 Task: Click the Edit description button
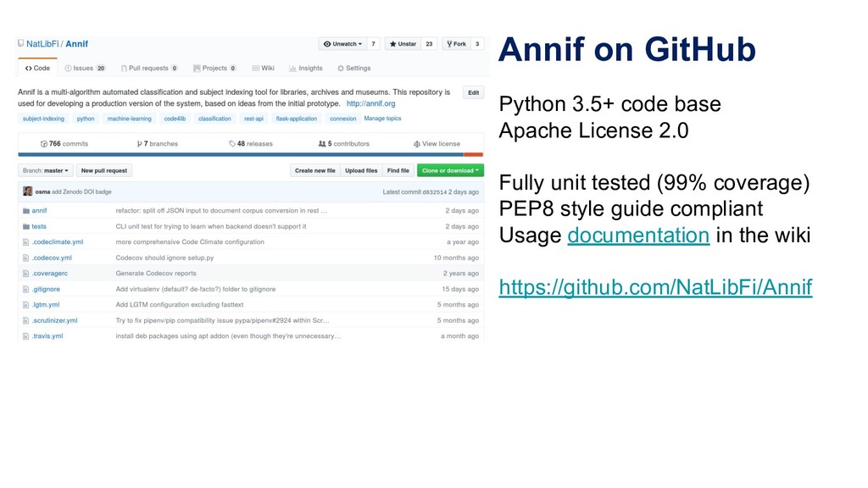pos(473,92)
